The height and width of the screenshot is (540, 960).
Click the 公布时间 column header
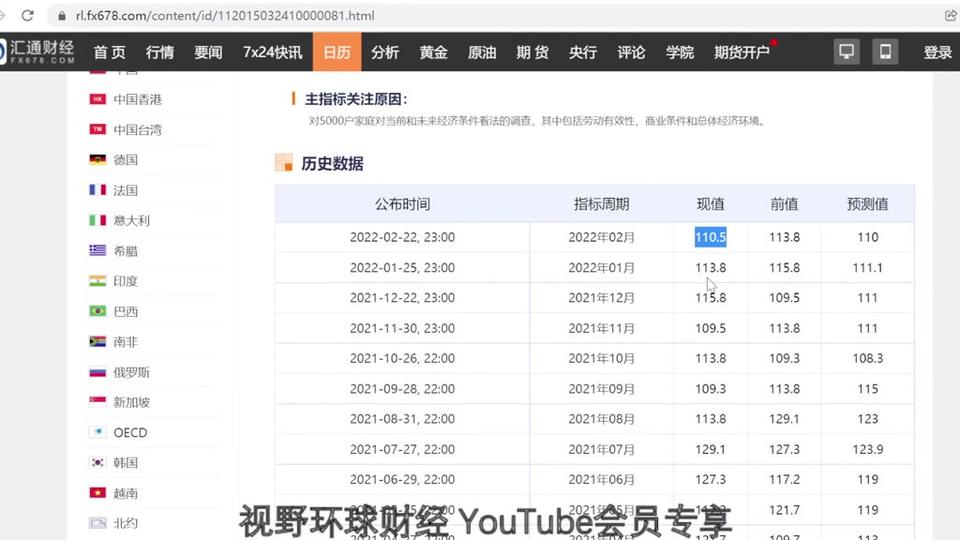tap(402, 204)
